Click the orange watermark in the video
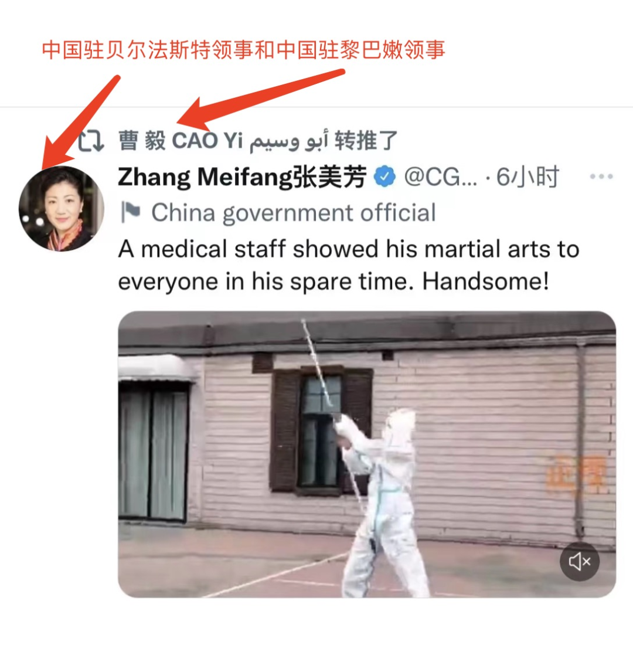633x672 pixels. tap(577, 476)
